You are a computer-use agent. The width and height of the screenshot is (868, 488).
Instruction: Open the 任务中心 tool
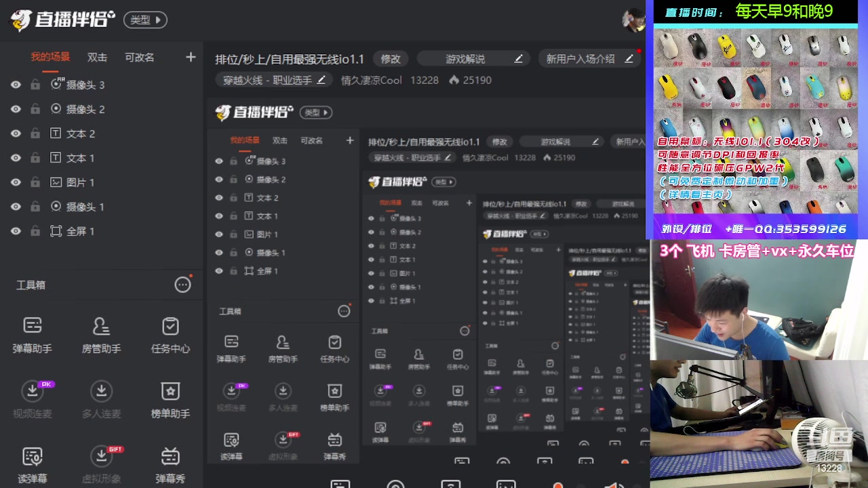pos(170,335)
